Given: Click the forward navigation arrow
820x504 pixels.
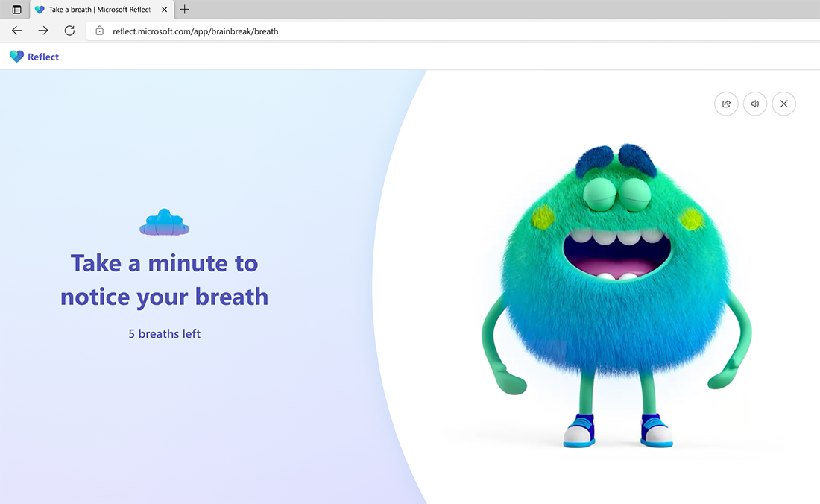Looking at the screenshot, I should pos(42,31).
